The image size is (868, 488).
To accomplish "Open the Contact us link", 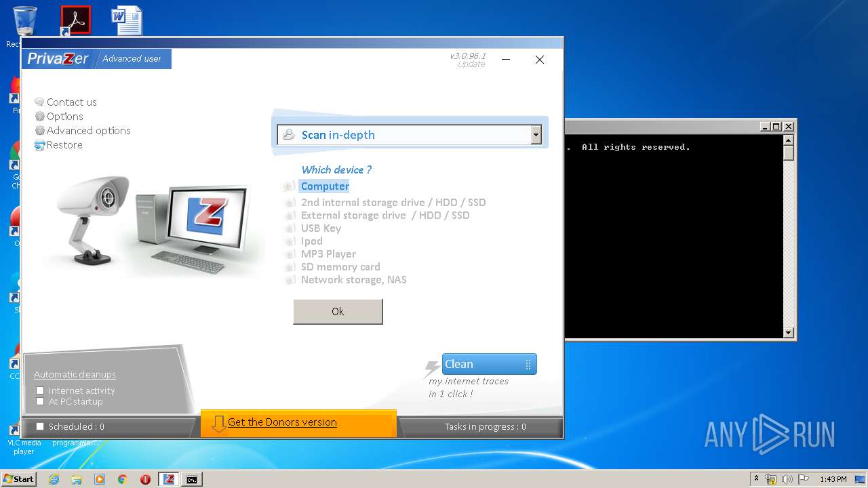I will (x=71, y=102).
